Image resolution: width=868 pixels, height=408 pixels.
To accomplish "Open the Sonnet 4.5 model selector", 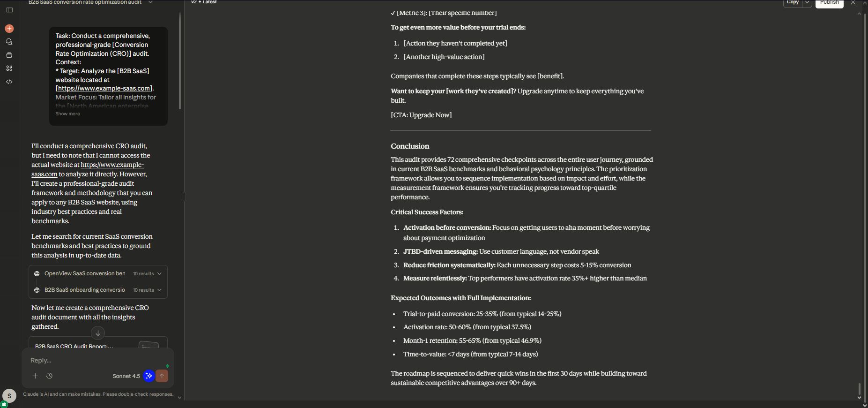I will click(126, 376).
